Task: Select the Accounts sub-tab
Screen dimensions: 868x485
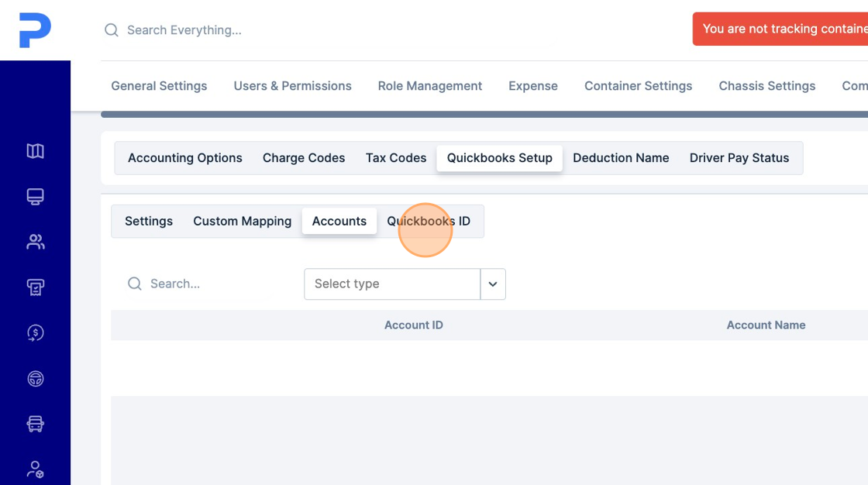Action: [x=339, y=221]
